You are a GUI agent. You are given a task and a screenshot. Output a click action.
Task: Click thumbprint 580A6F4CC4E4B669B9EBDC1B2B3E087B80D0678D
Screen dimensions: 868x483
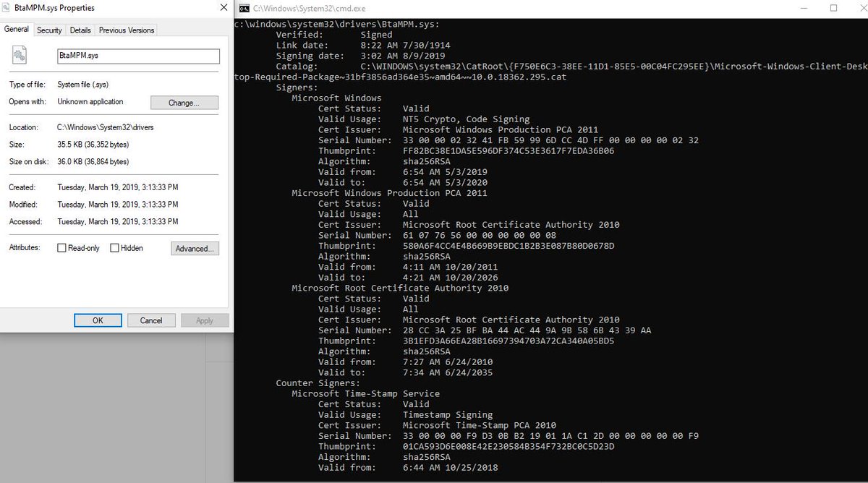[509, 245]
